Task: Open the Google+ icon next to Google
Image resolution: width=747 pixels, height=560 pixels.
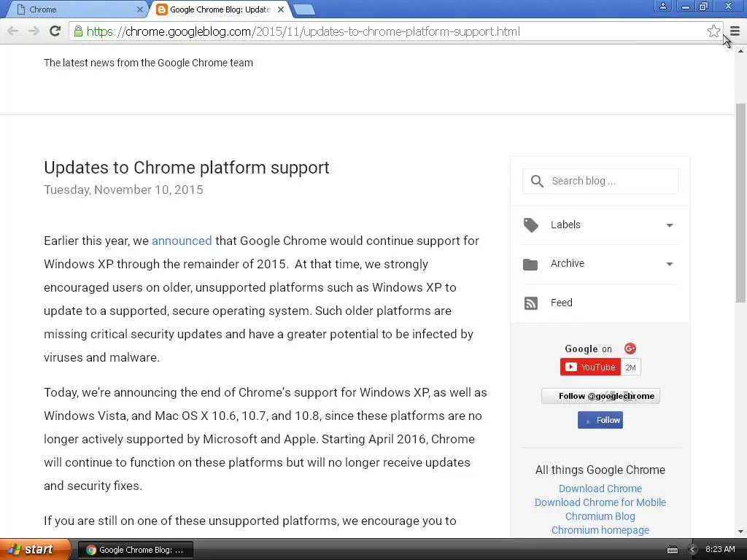Action: 630,349
